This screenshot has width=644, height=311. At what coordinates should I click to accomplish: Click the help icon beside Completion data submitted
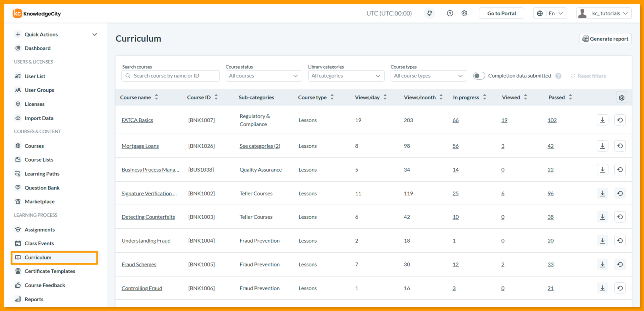[x=558, y=76]
